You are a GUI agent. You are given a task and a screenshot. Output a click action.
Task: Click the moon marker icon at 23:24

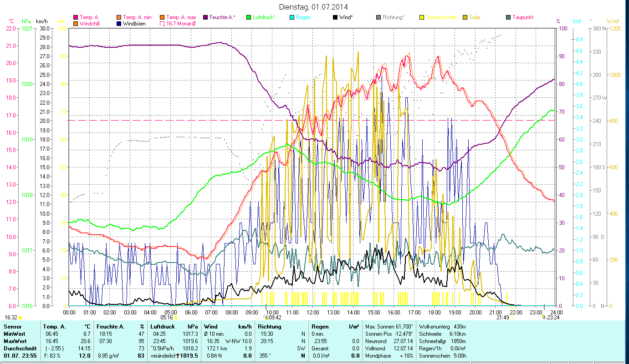tap(544, 318)
